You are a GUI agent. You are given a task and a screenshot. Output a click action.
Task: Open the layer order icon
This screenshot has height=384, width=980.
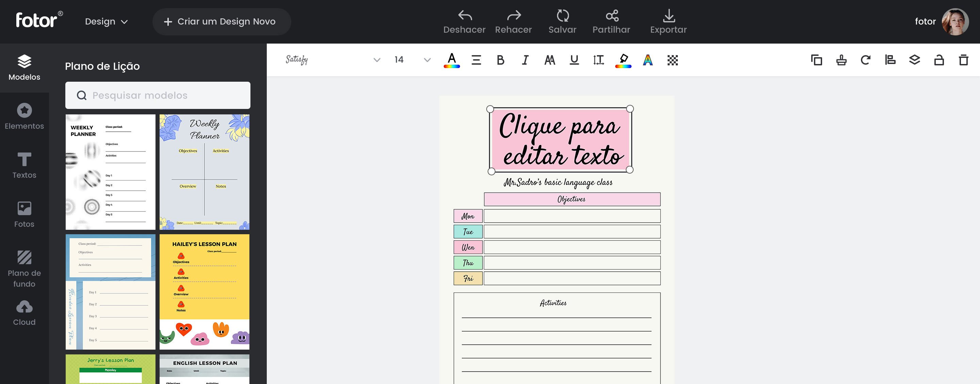915,60
